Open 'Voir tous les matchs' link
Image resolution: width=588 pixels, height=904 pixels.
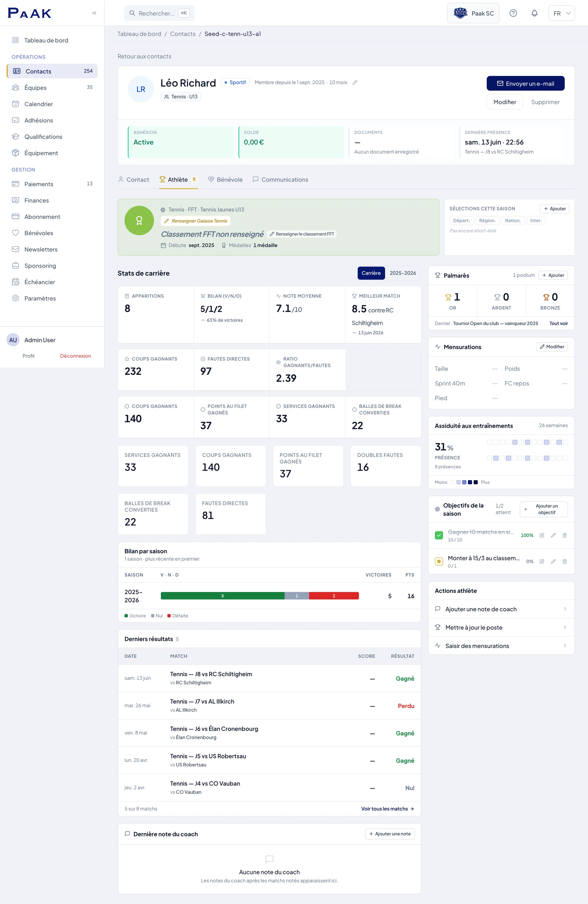[387, 809]
